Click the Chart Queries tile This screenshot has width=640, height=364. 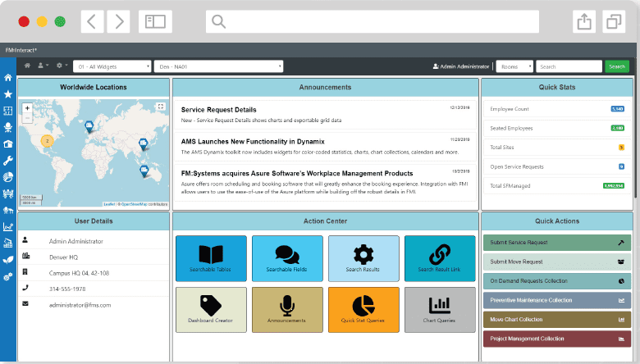coord(440,309)
